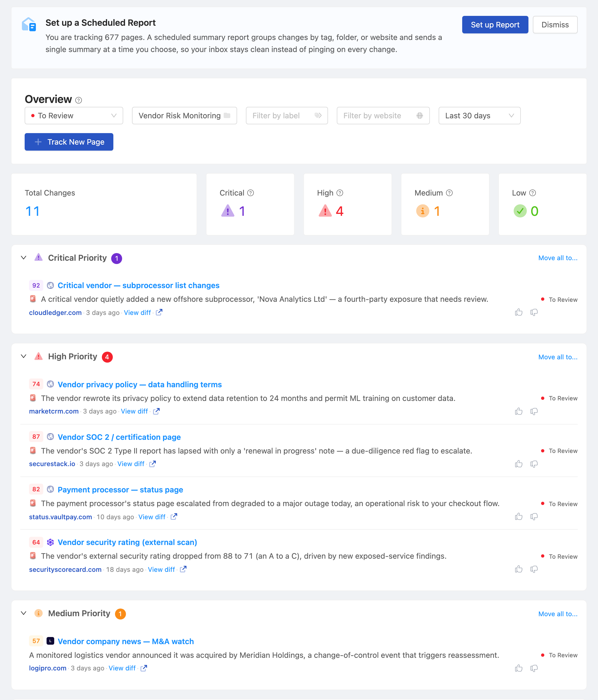The image size is (598, 700).
Task: Click the Filter by label field
Action: [x=286, y=116]
